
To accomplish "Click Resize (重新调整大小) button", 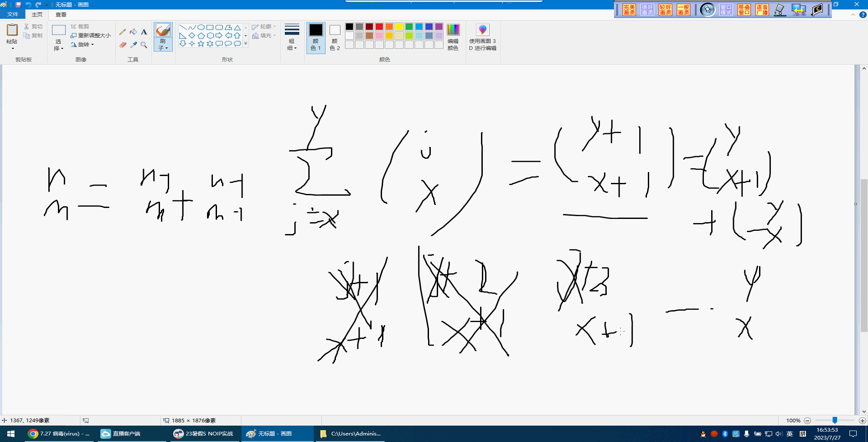I will click(91, 36).
